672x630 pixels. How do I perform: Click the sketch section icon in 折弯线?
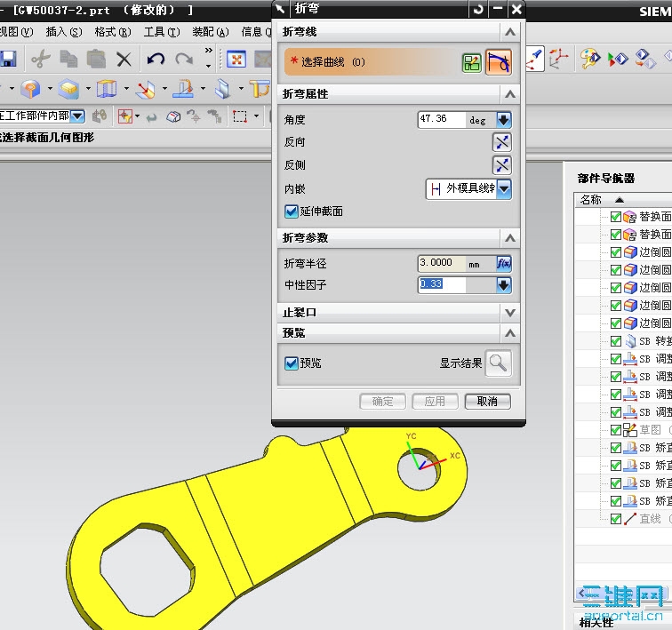coord(472,63)
